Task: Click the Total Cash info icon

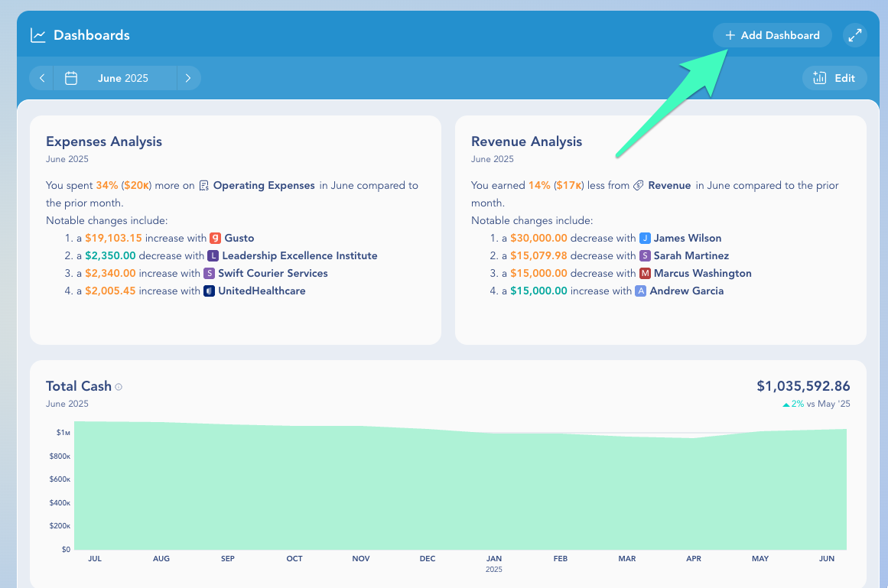Action: click(x=119, y=387)
